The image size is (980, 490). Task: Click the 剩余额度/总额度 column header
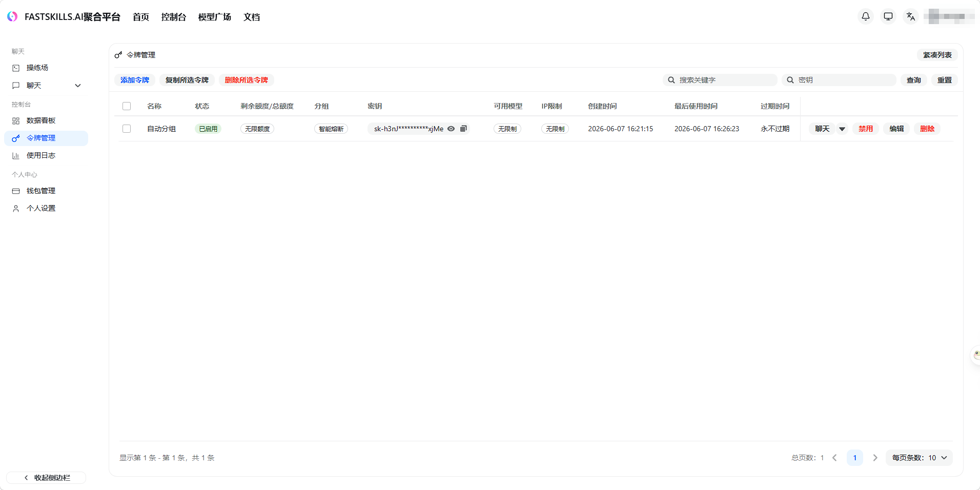pyautogui.click(x=267, y=106)
